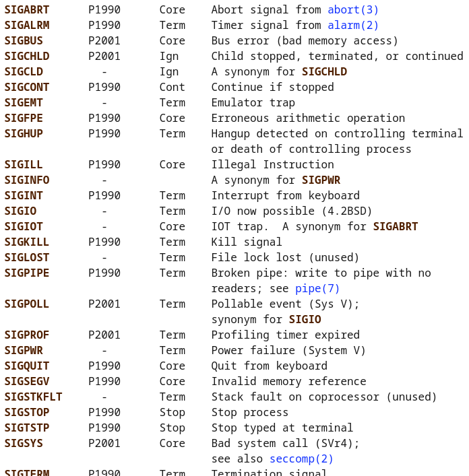Click the "Interrupt from keyboard" description

pyautogui.click(x=285, y=195)
